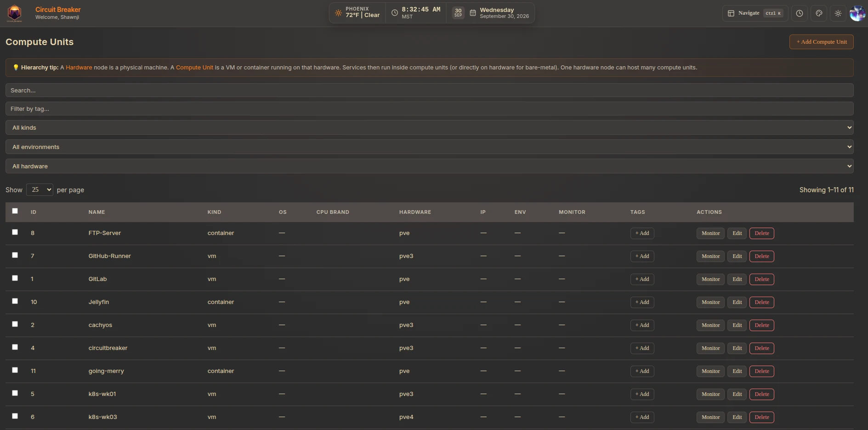868x430 pixels.
Task: Open the user profile avatar
Action: tap(857, 13)
